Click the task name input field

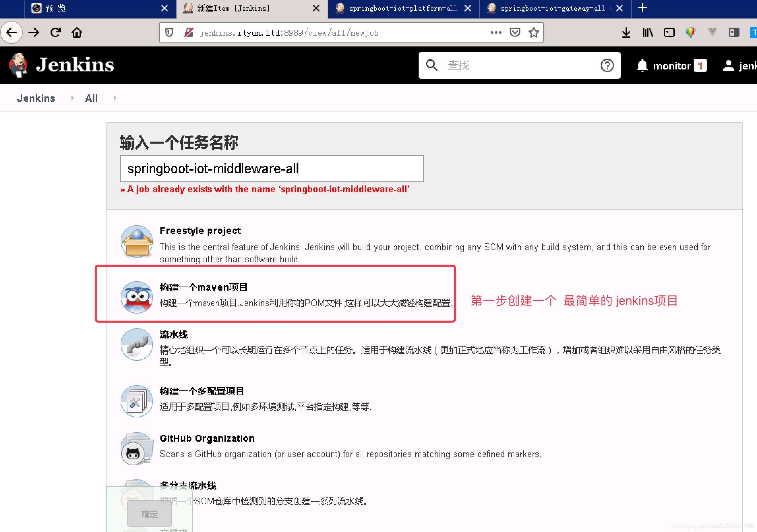272,169
